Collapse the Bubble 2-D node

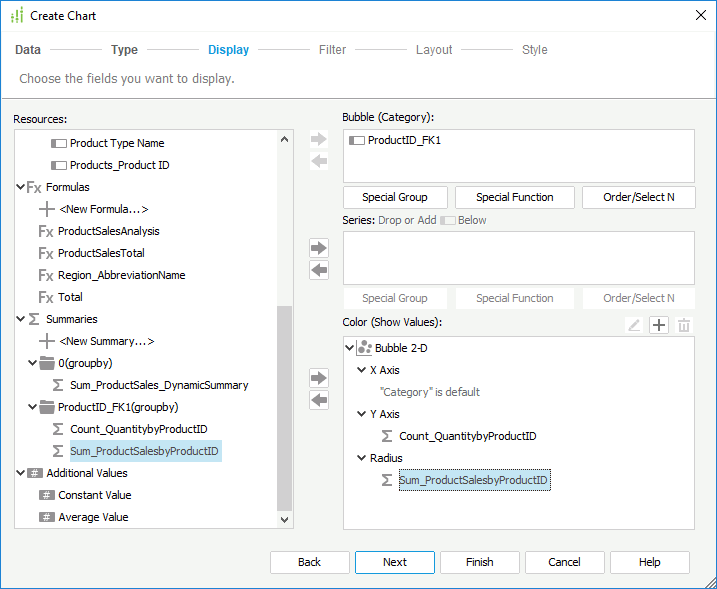[x=349, y=348]
